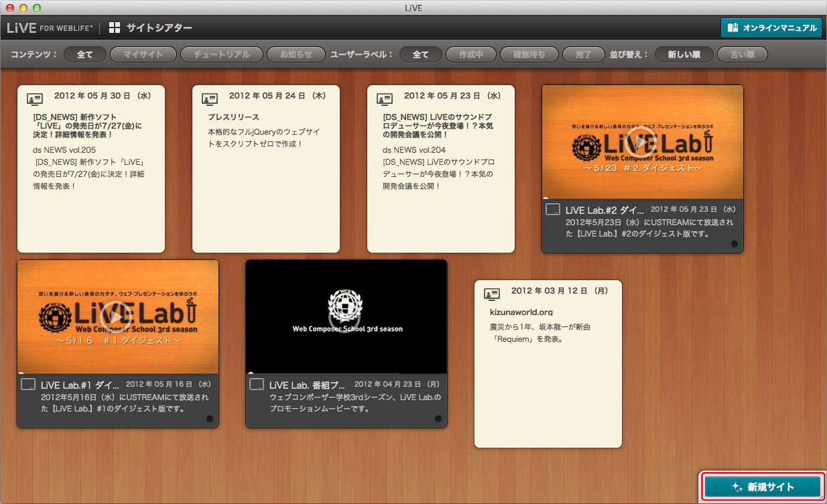Click the LiVE Lab.#2 ダイ... title

click(605, 210)
